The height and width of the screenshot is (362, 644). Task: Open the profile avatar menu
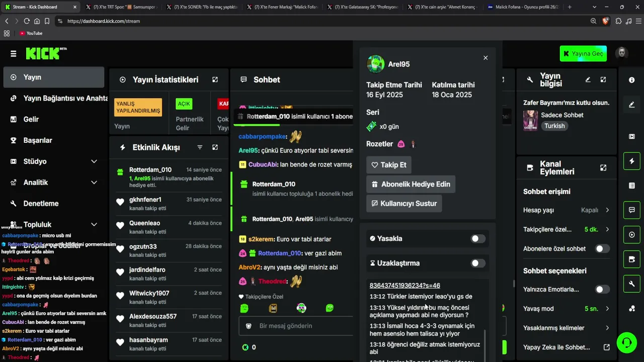point(622,53)
